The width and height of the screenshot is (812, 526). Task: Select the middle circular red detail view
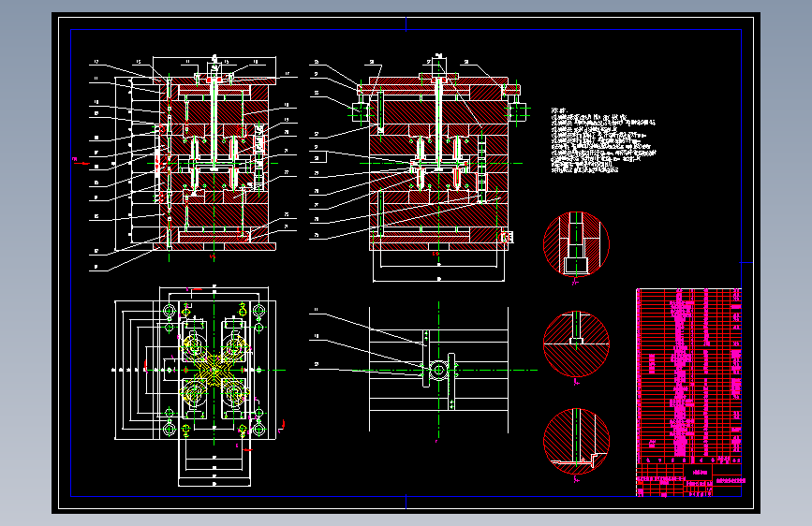(576, 343)
